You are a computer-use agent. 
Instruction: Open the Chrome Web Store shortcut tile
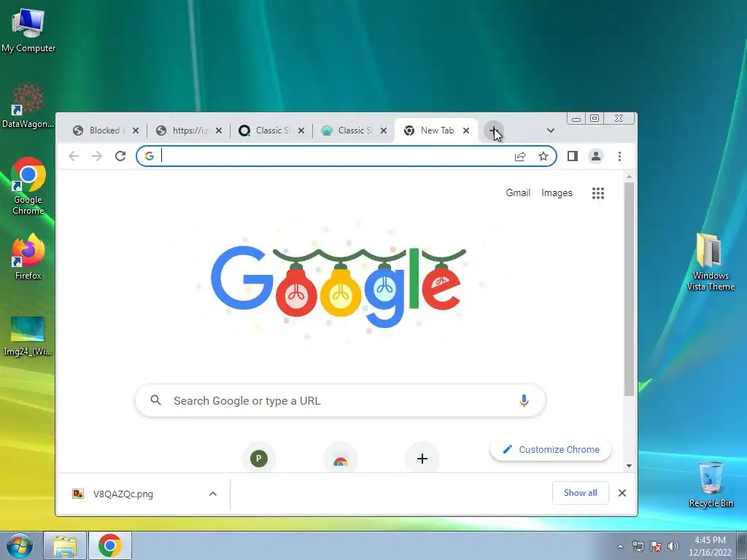[340, 458]
